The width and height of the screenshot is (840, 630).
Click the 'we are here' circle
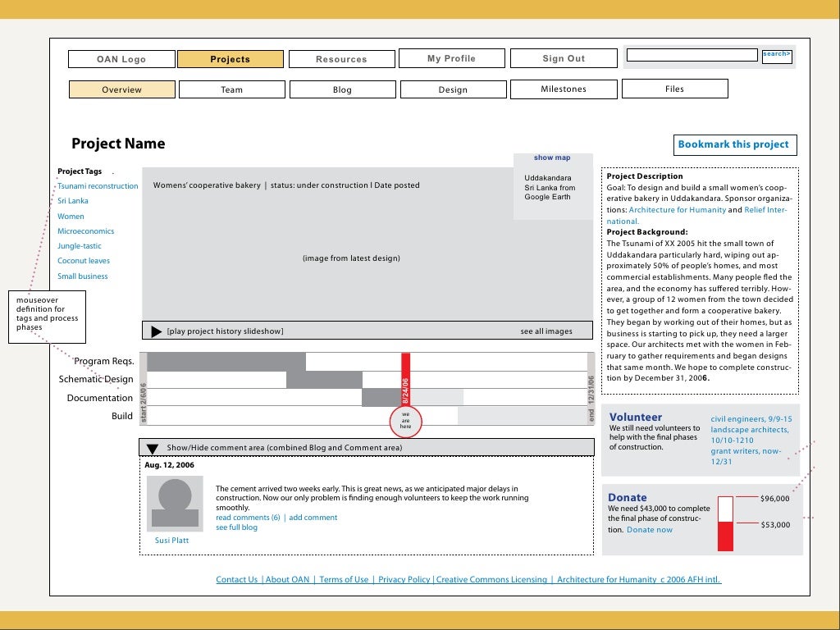pyautogui.click(x=405, y=422)
